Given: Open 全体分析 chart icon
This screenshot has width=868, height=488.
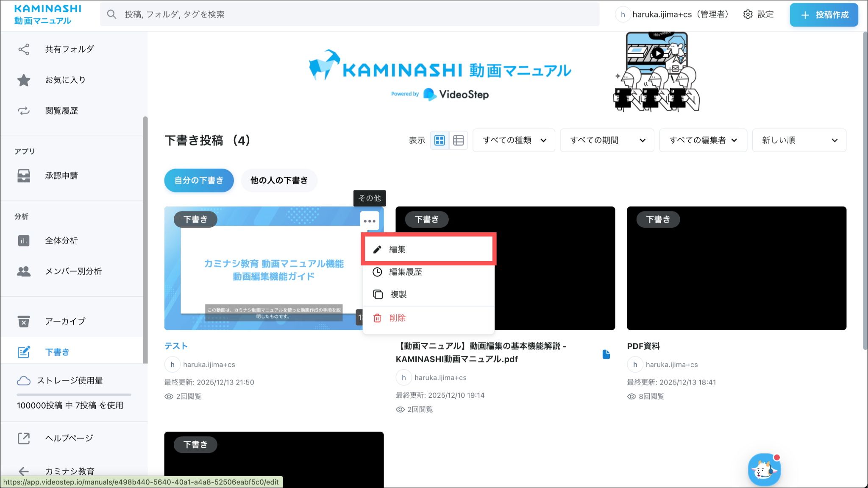Looking at the screenshot, I should tap(24, 241).
